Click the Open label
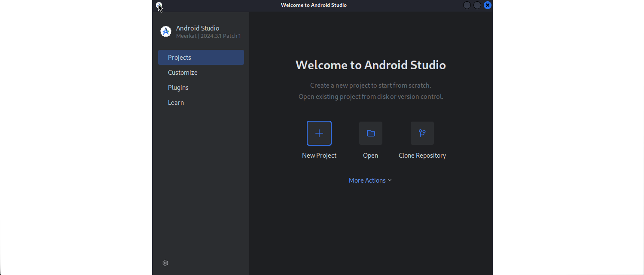This screenshot has height=275, width=644. click(371, 156)
